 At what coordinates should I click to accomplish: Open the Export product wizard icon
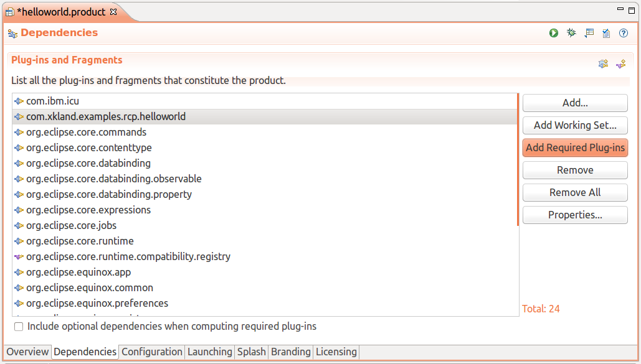tap(589, 33)
